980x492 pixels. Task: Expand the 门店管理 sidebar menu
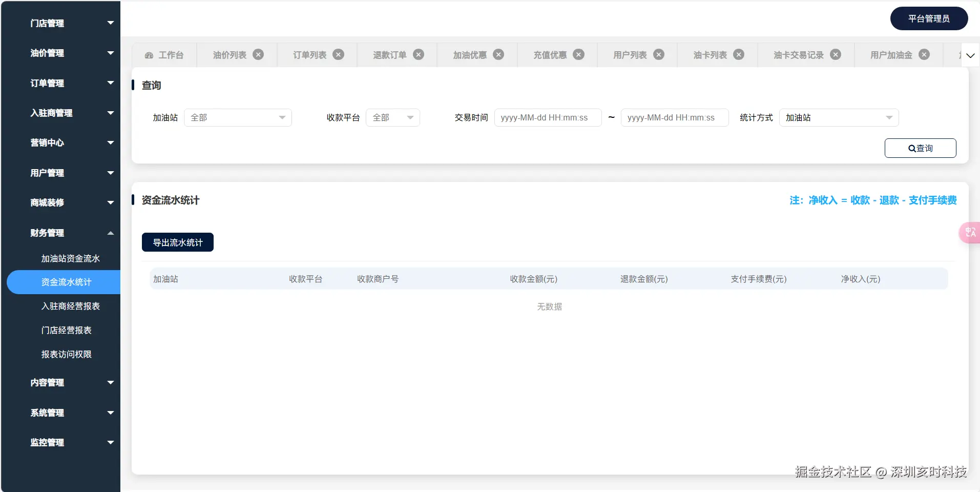click(x=60, y=23)
